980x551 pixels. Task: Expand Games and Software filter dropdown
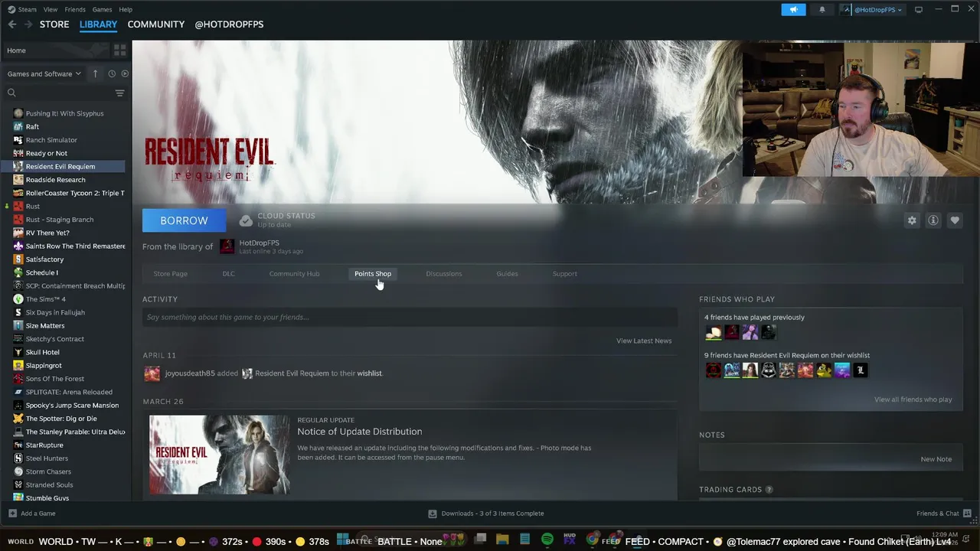(44, 73)
